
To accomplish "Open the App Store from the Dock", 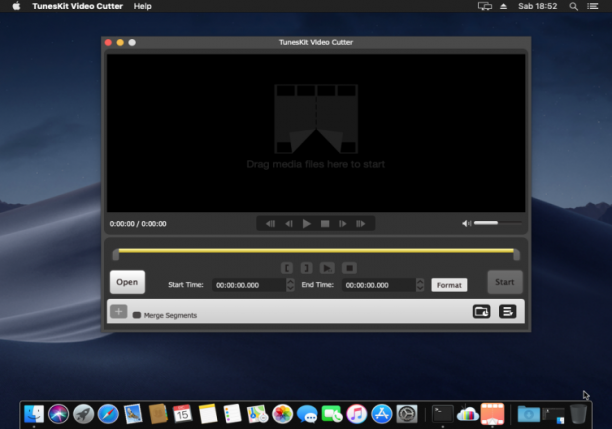I will click(382, 414).
